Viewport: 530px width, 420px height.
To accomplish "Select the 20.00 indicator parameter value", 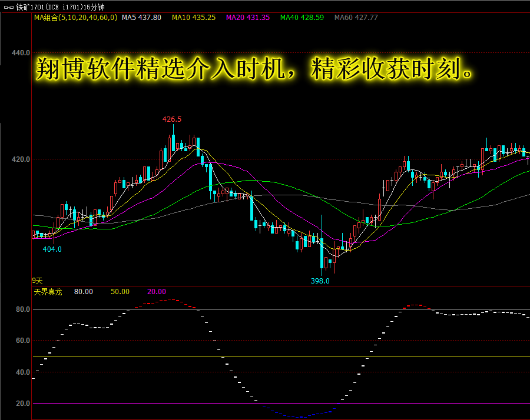I will click(157, 292).
